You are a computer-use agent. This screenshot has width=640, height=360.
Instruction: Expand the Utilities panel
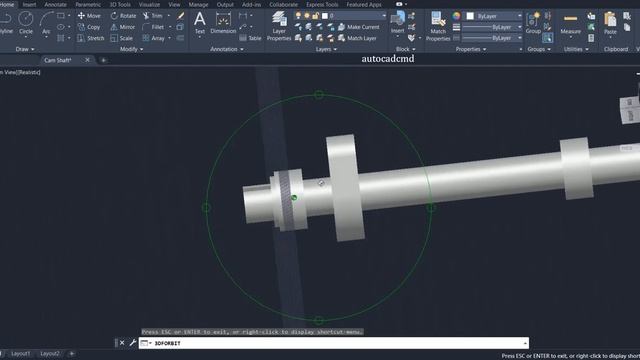pyautogui.click(x=576, y=49)
